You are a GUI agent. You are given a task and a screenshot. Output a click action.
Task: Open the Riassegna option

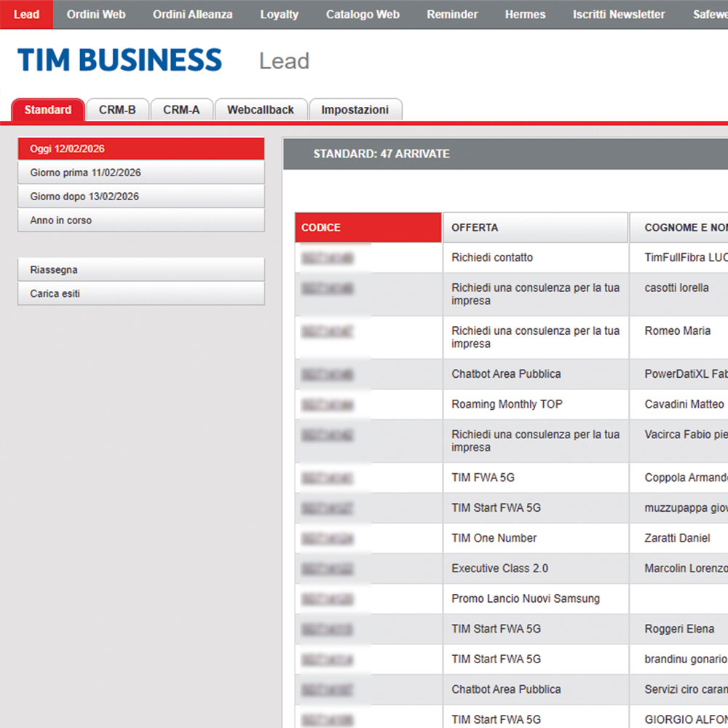click(x=141, y=270)
